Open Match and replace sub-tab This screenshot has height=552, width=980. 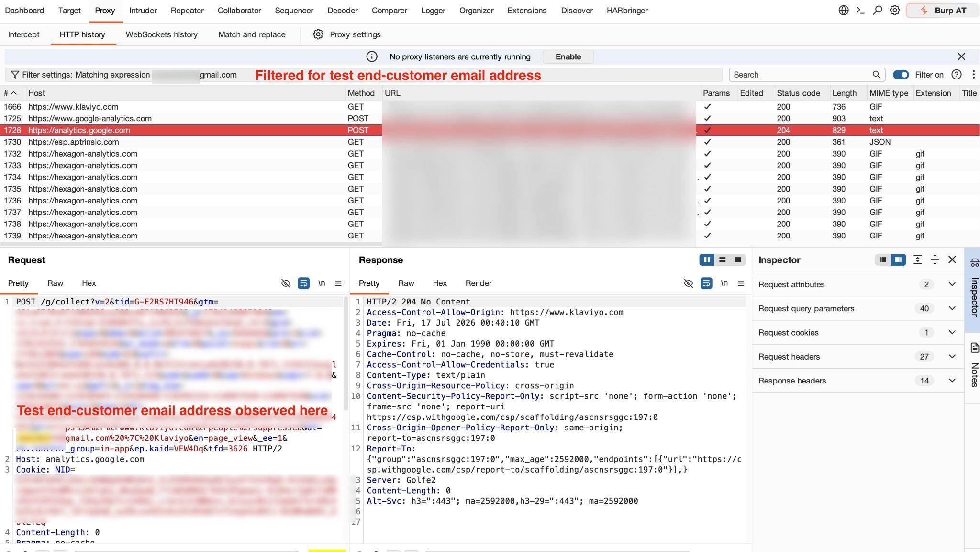[252, 34]
